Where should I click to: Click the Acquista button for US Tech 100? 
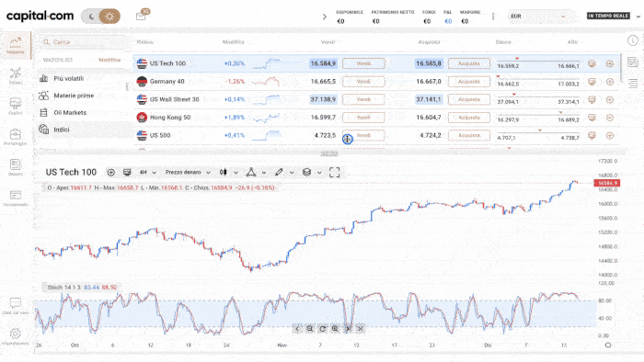(469, 63)
